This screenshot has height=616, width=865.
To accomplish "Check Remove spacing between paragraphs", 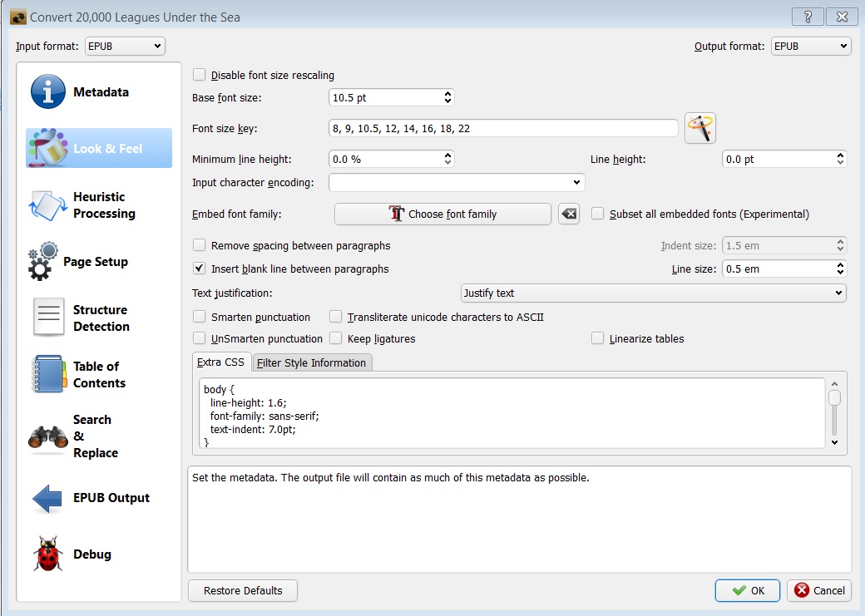I will pyautogui.click(x=199, y=245).
